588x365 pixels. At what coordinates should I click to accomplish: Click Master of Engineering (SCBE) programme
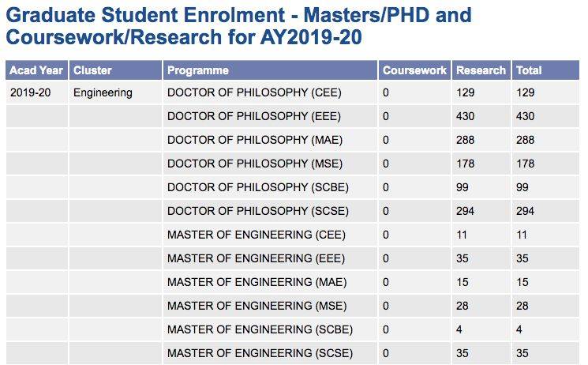[x=260, y=330]
